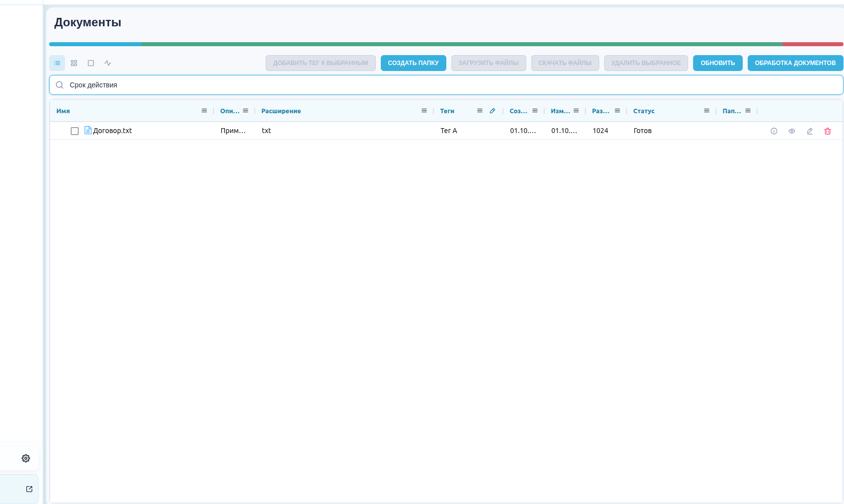
Task: Open the Опи… column menu
Action: 245,111
